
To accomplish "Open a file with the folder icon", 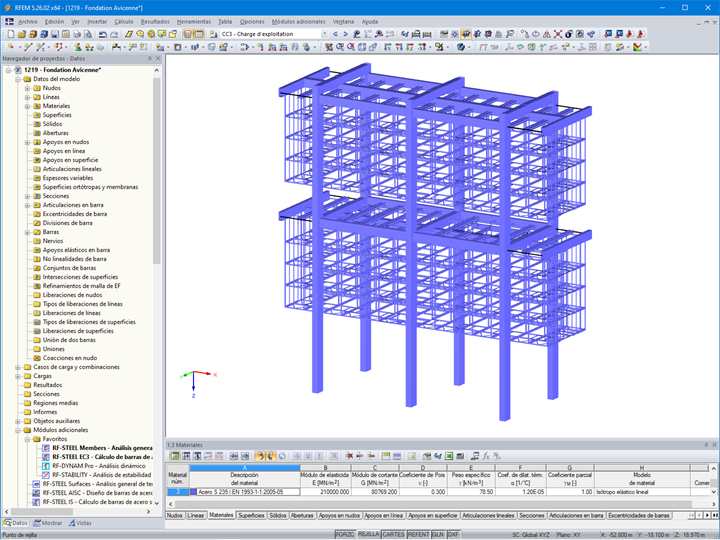I will point(22,34).
